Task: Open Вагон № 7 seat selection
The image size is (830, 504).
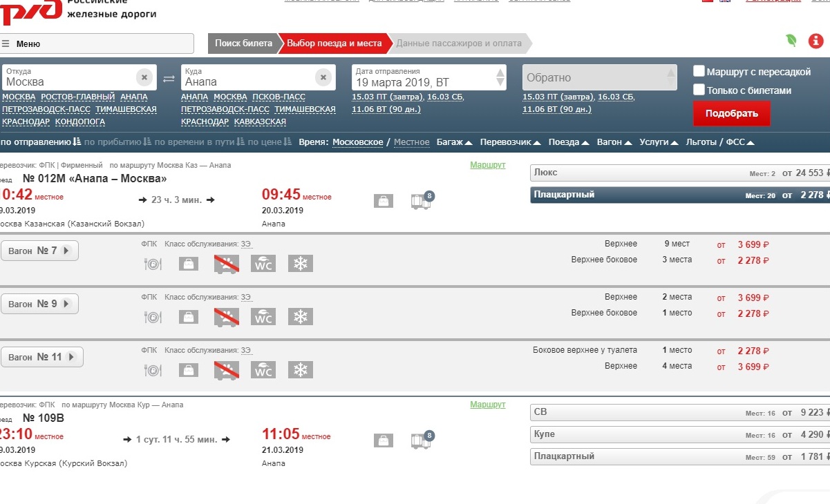Action: [x=39, y=251]
